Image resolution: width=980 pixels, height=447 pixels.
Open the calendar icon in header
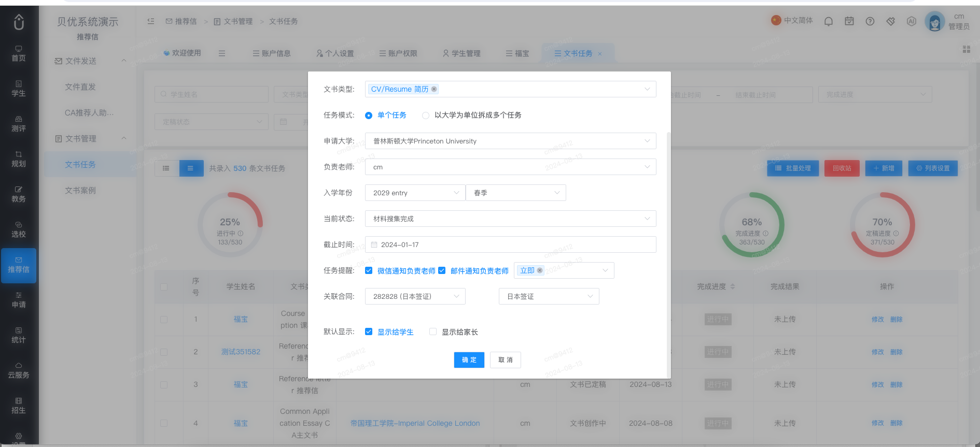849,21
